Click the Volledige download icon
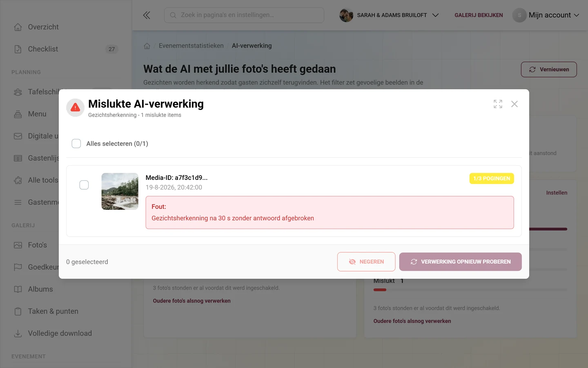The width and height of the screenshot is (588, 368). 18,334
